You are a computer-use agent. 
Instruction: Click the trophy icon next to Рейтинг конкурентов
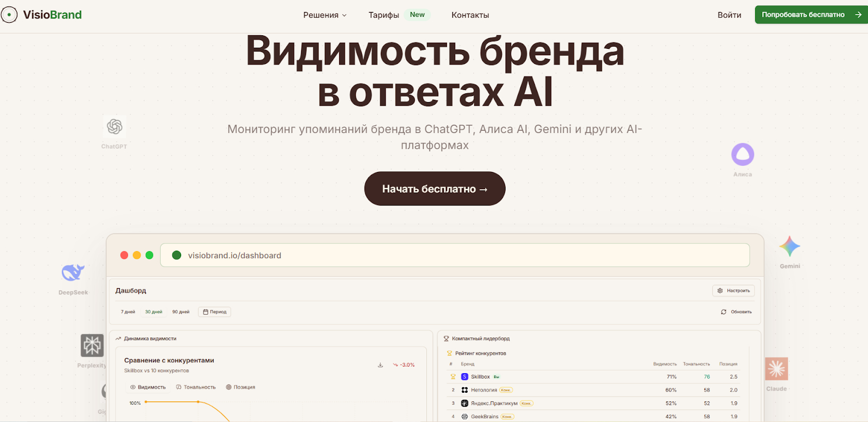(449, 353)
